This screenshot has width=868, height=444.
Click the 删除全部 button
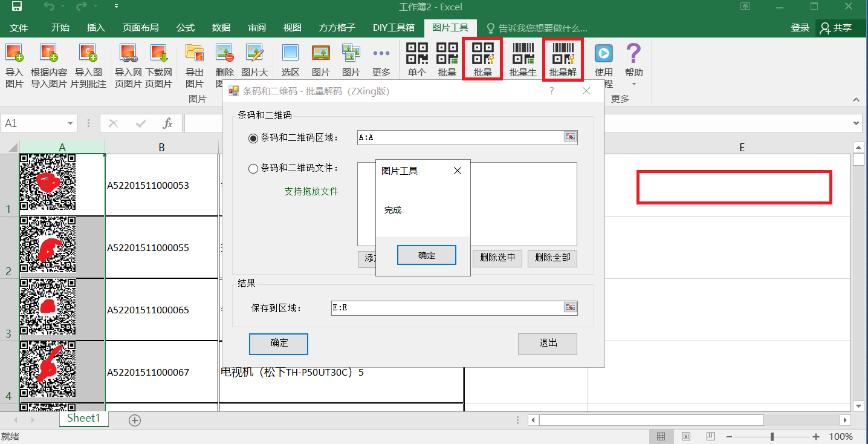[552, 258]
